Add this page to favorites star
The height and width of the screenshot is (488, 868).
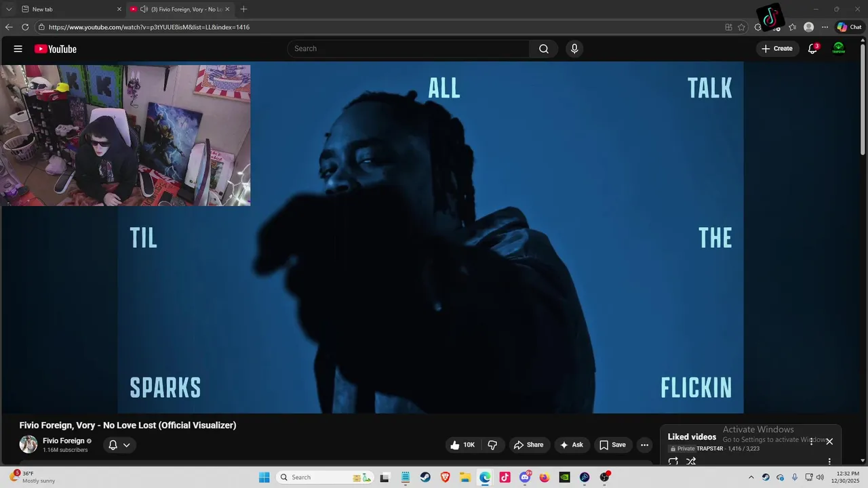pyautogui.click(x=741, y=27)
